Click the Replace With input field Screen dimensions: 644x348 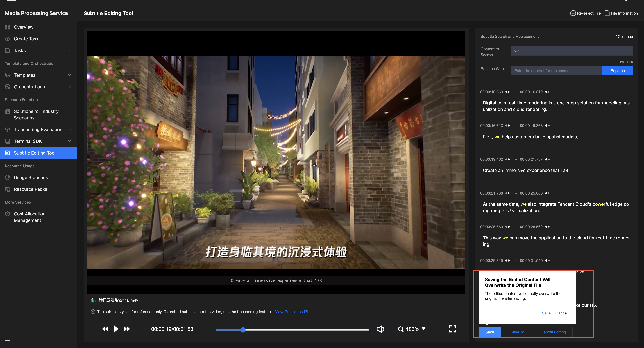(x=556, y=71)
